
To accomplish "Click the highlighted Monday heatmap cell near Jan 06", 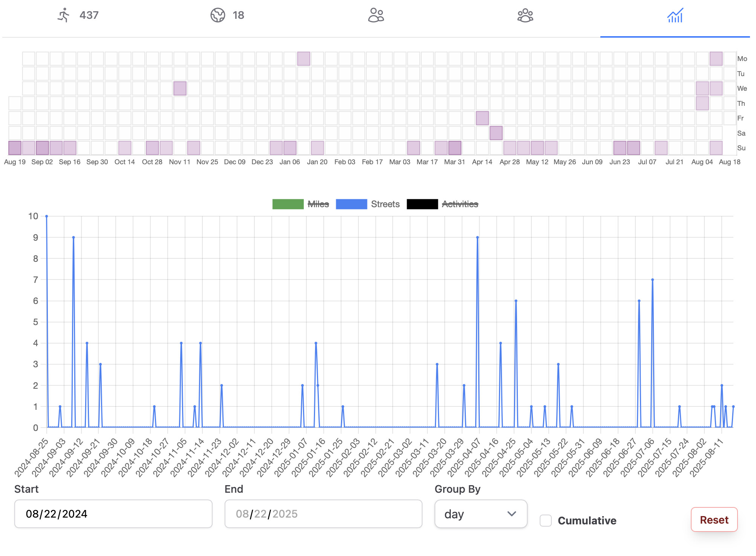I will 303,59.
